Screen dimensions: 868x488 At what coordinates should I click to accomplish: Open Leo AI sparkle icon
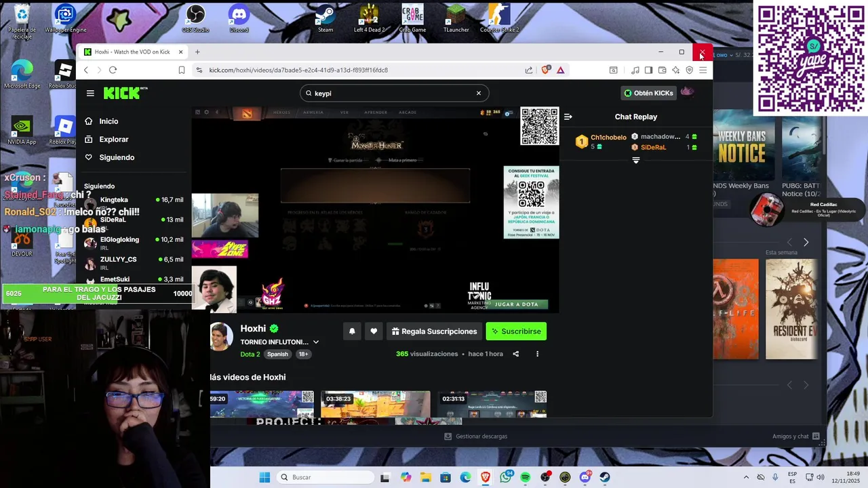[x=675, y=70]
